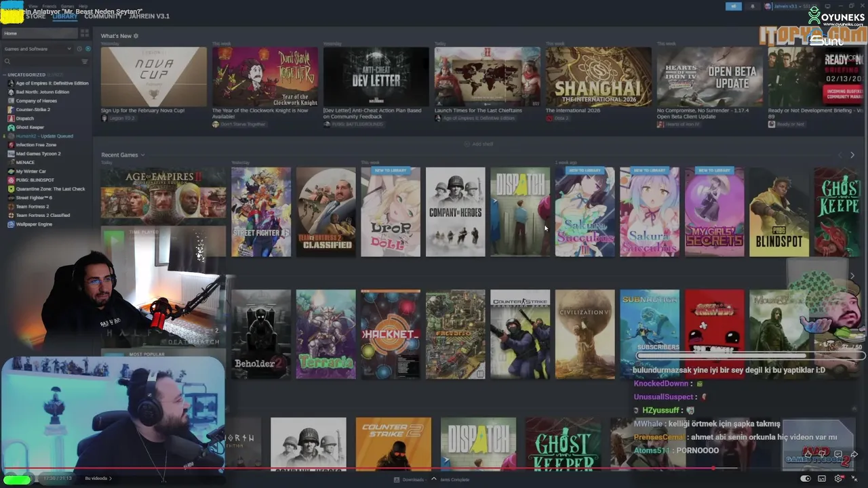Click the Wallpaper Engine icon in the sidebar
Viewport: 868px width, 488px height.
[x=11, y=224]
